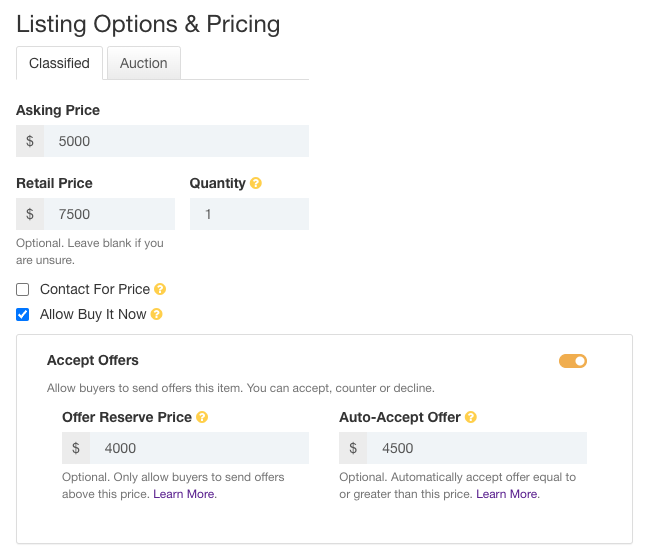Open Learn More link under Offer Reserve Price
Viewport: 646px width, 559px height.
click(x=184, y=494)
